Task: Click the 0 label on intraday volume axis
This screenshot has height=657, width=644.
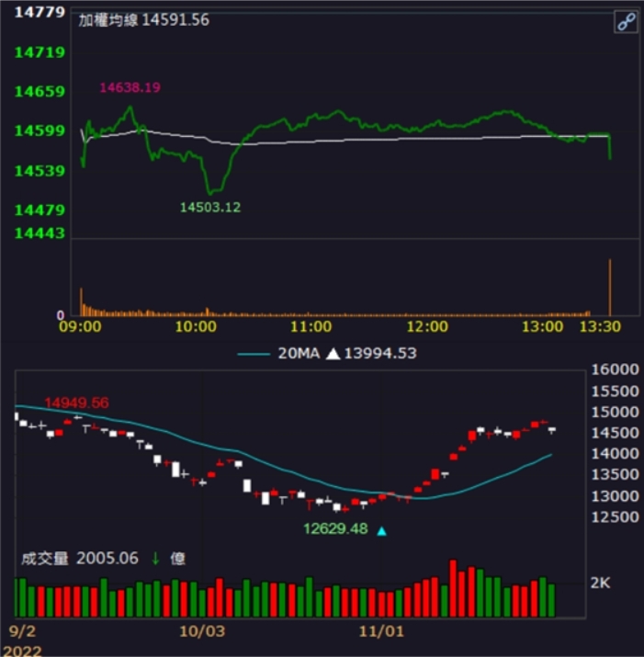Action: point(61,314)
